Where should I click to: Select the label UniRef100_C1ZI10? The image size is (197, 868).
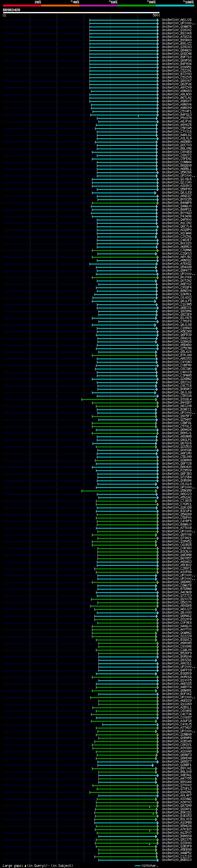(177, 857)
